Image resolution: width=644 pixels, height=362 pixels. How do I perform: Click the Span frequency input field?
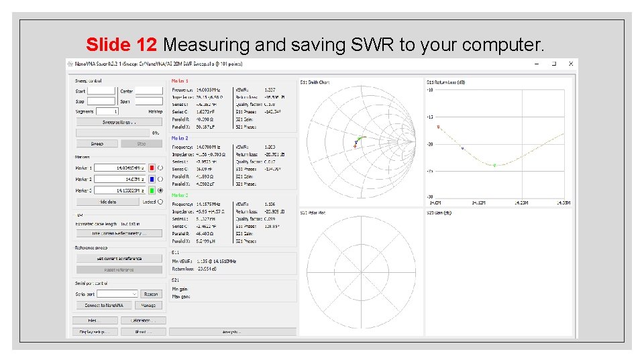coord(149,101)
